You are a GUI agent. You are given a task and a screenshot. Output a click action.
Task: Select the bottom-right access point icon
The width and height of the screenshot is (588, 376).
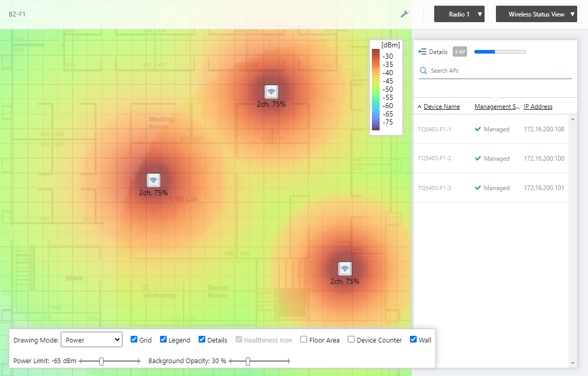[x=345, y=269]
